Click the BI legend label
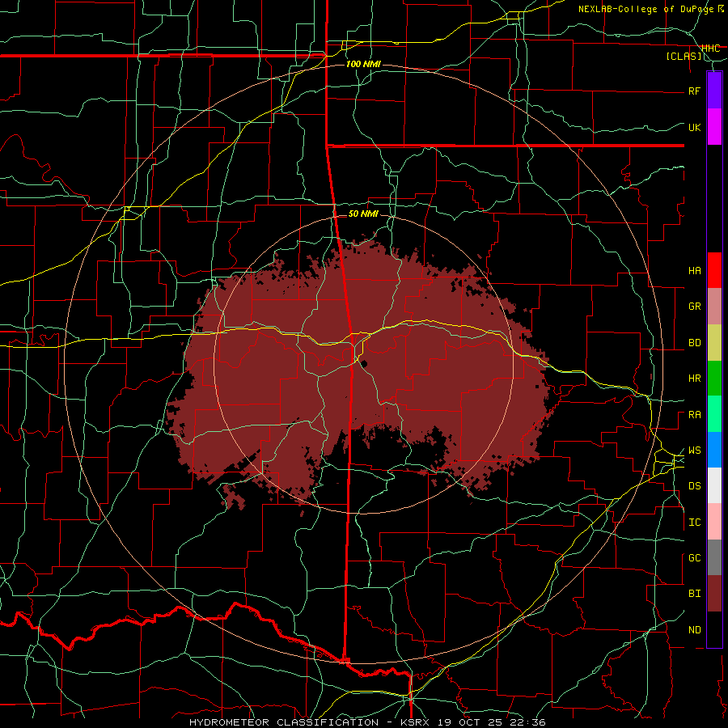Screen dimensions: 728x728 (694, 594)
